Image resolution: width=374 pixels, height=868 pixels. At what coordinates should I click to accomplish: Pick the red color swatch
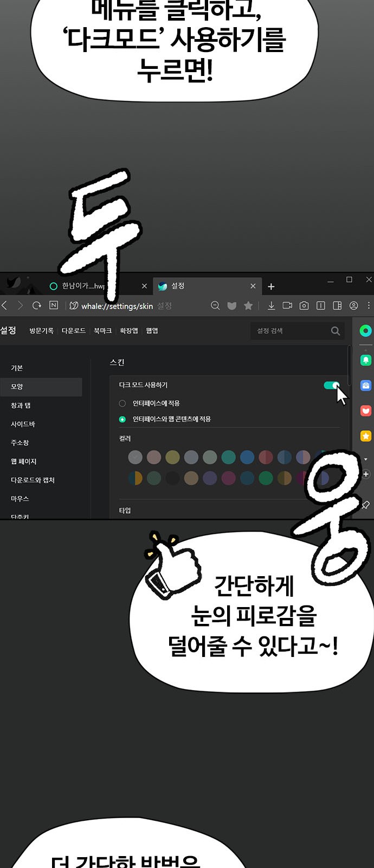266,457
